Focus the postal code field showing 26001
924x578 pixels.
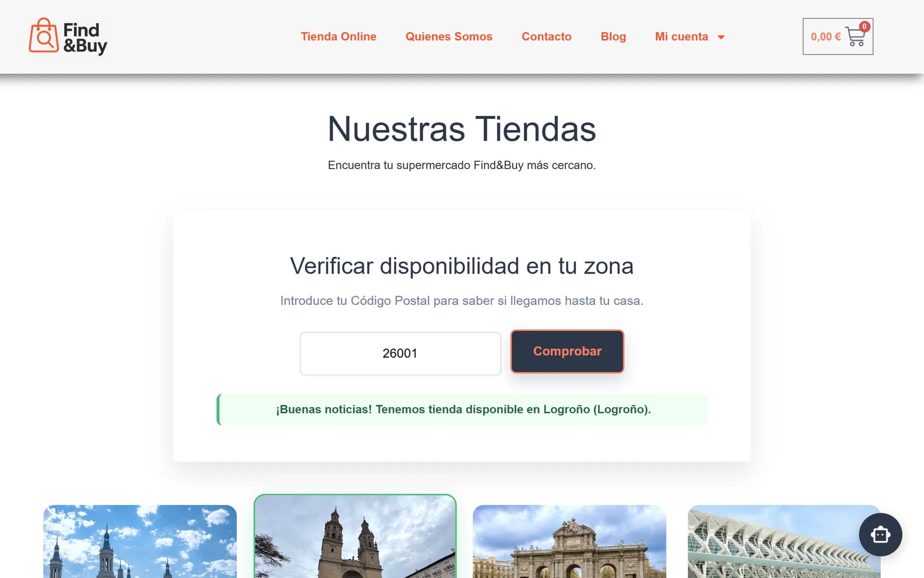click(x=400, y=354)
